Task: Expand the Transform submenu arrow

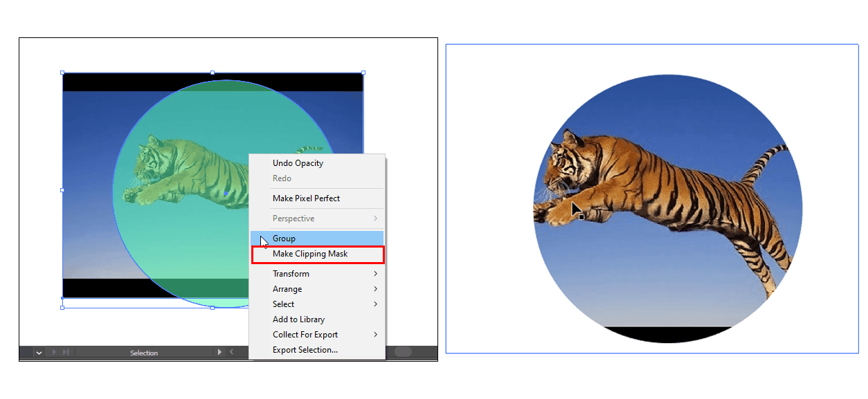Action: pos(376,274)
